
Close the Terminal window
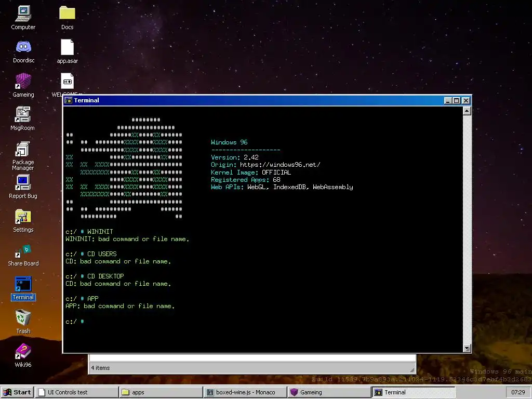point(466,100)
